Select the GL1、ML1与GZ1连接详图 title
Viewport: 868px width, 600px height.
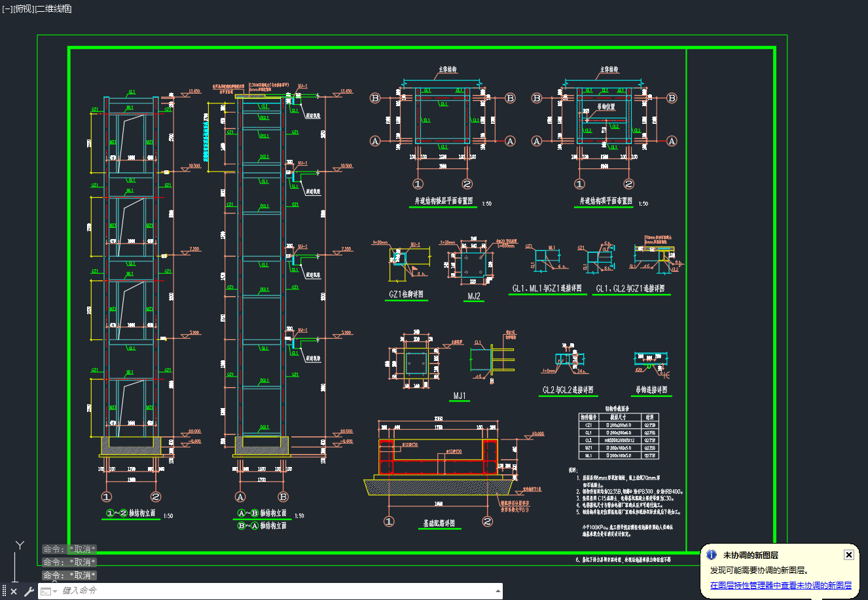pyautogui.click(x=547, y=288)
